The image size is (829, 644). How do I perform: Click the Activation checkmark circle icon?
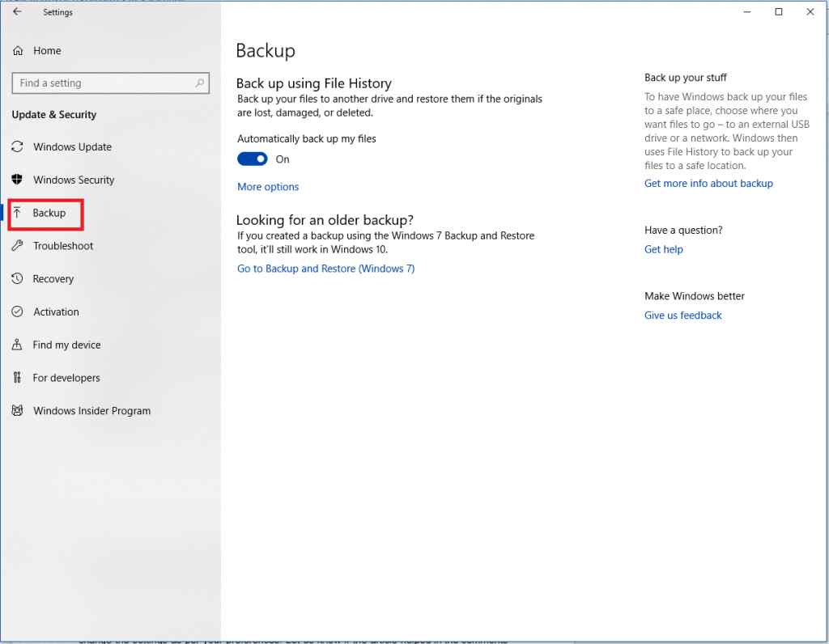[18, 311]
